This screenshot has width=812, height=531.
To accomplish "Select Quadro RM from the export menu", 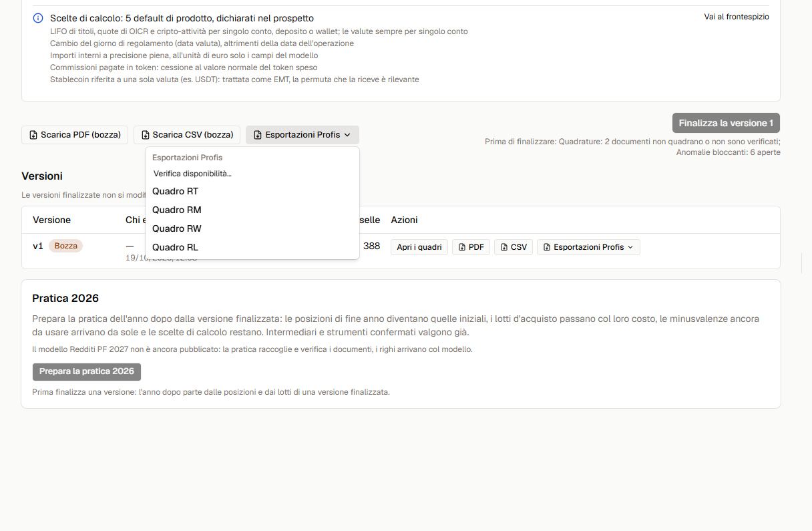I will point(252,210).
